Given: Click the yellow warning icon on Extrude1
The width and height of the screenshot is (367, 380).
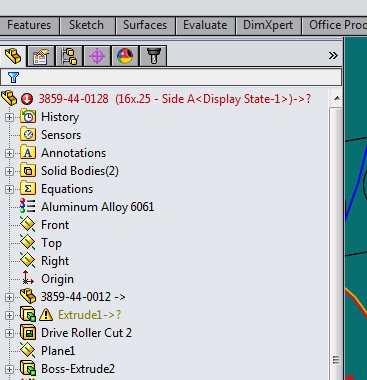Looking at the screenshot, I should [46, 314].
